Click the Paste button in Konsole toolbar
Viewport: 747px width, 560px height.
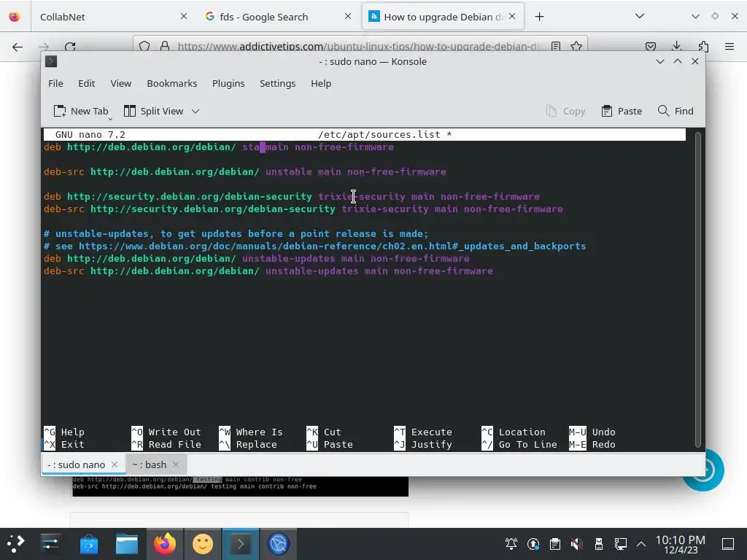pos(622,111)
